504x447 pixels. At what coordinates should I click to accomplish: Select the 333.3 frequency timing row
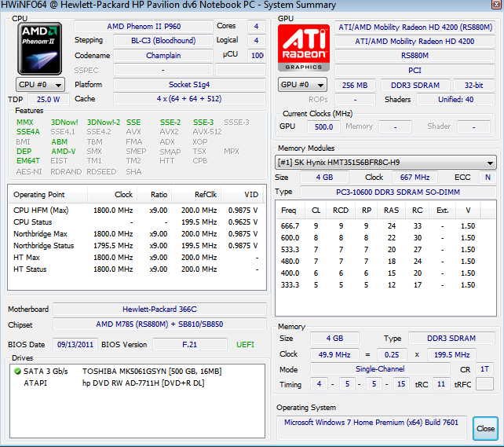(x=385, y=285)
